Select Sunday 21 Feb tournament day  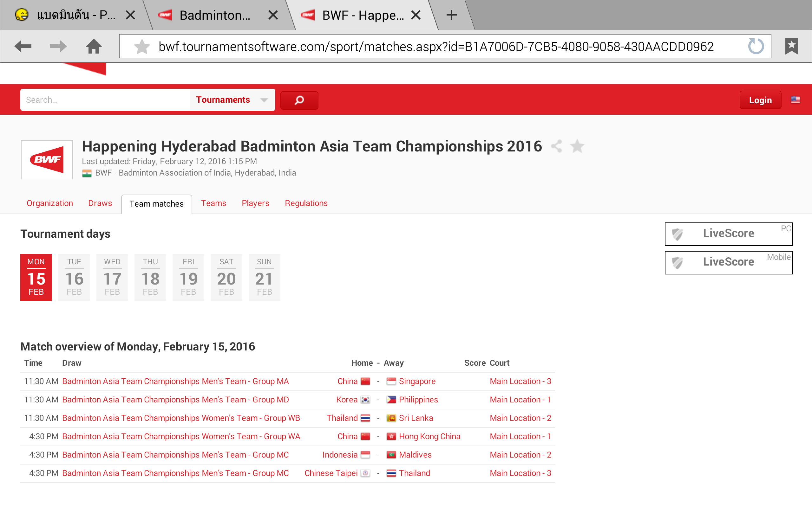point(264,277)
